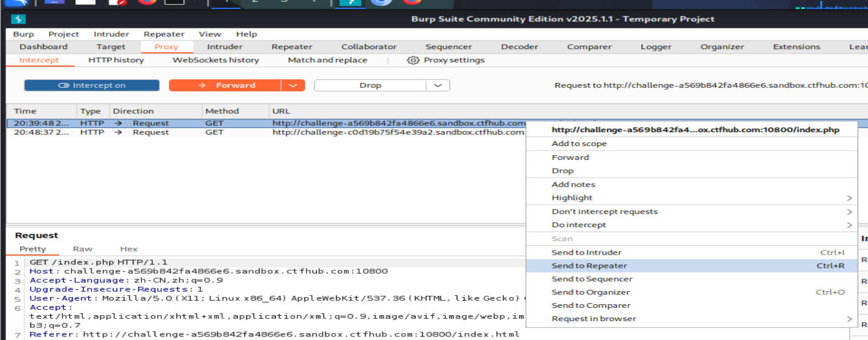
Task: Expand the Highlight submenu in context menu
Action: [849, 198]
